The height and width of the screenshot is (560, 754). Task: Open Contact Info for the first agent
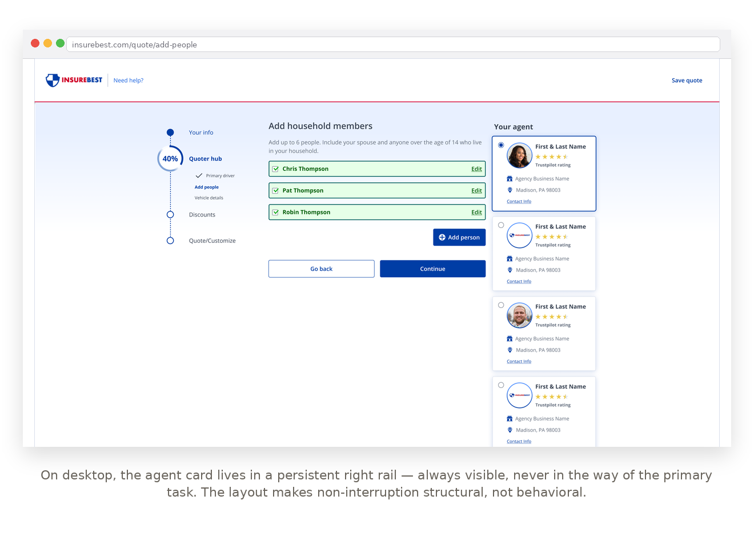click(x=519, y=202)
